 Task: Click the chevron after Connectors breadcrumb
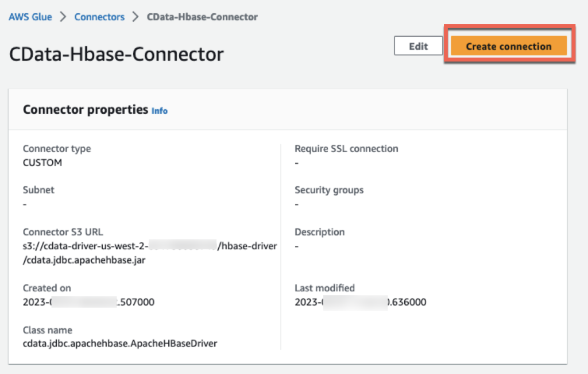(136, 17)
